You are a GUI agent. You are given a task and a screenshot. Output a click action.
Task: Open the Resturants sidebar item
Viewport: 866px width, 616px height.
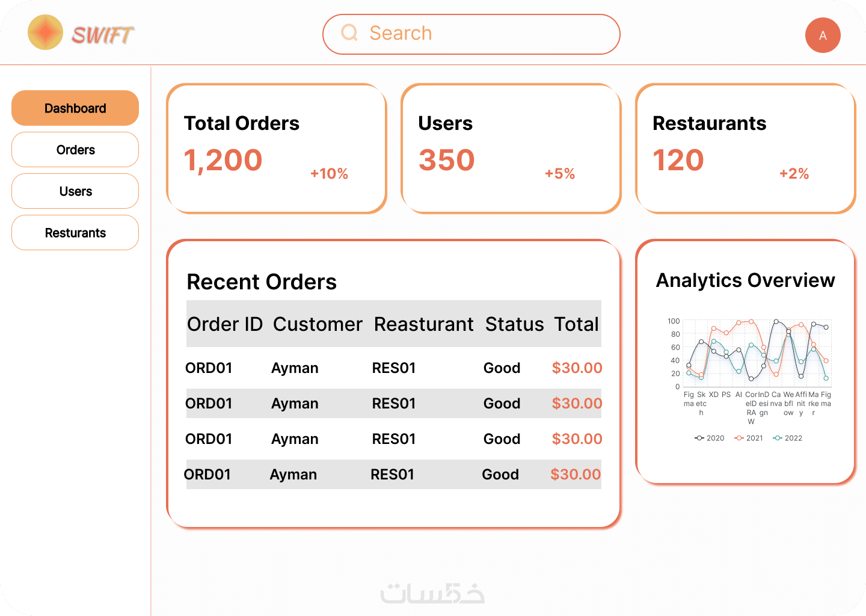pos(75,233)
